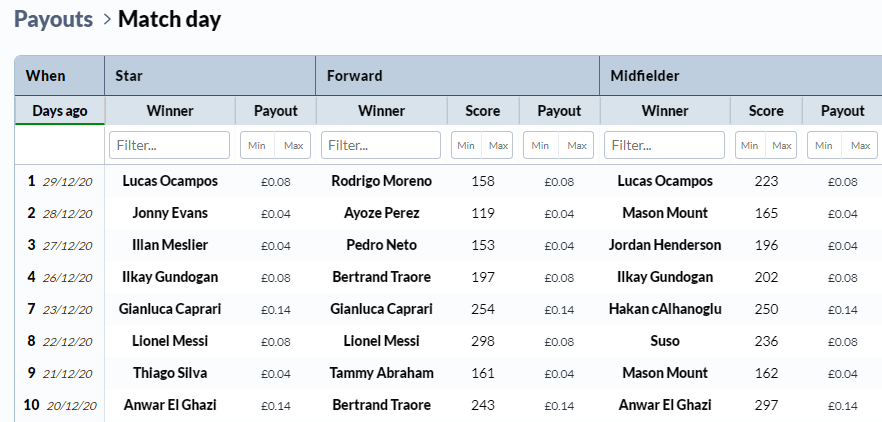The width and height of the screenshot is (882, 422).
Task: Click Max field under Forward Payout
Action: [577, 145]
